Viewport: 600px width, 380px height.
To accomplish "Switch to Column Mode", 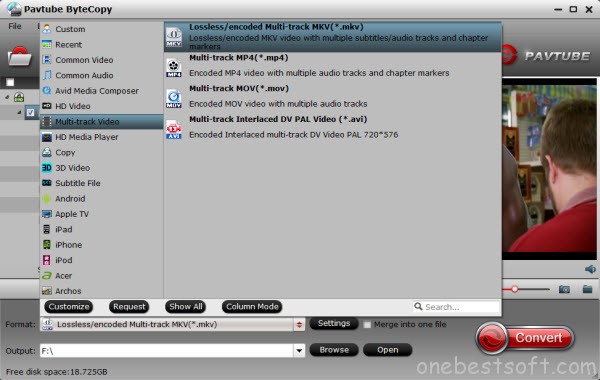I will tap(252, 307).
